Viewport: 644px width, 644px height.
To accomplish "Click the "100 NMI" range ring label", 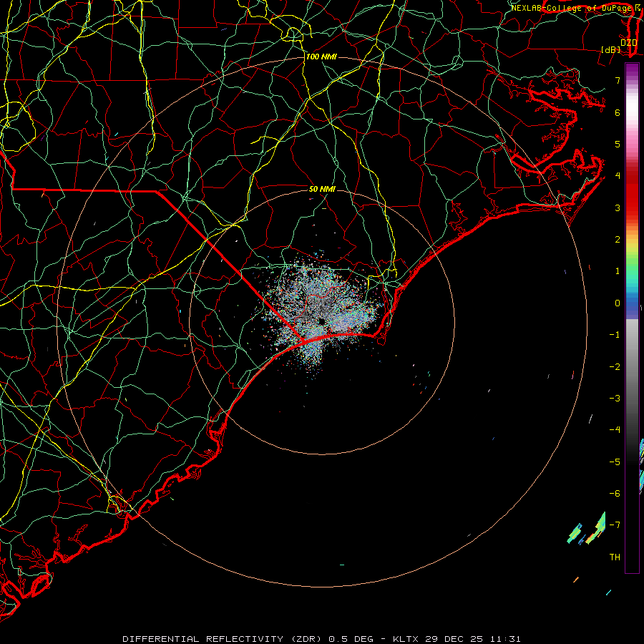I will point(321,57).
